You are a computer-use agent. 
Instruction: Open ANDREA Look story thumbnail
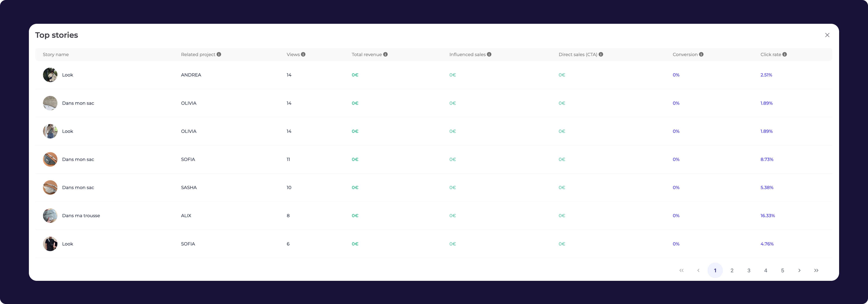tap(50, 75)
